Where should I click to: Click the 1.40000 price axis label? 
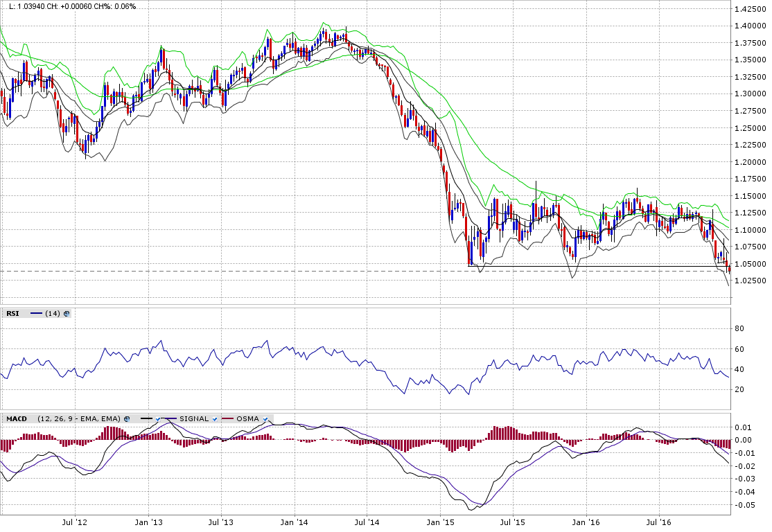pos(750,26)
